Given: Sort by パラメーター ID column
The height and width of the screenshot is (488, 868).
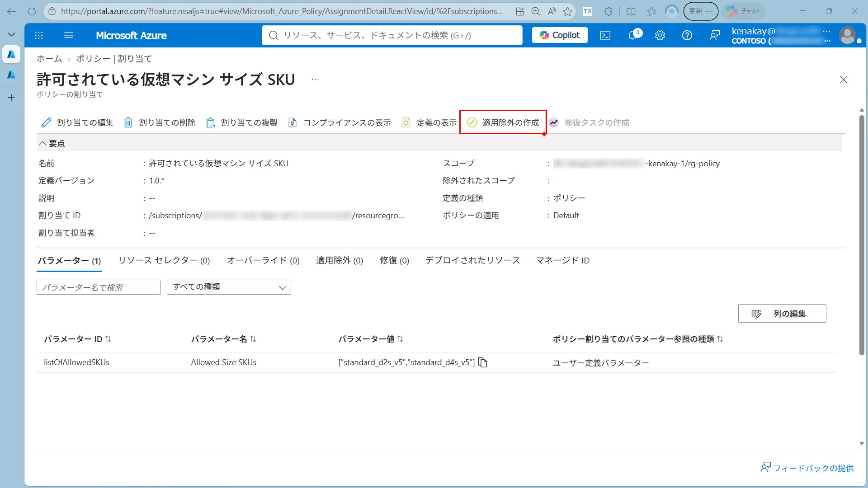Looking at the screenshot, I should pos(77,339).
